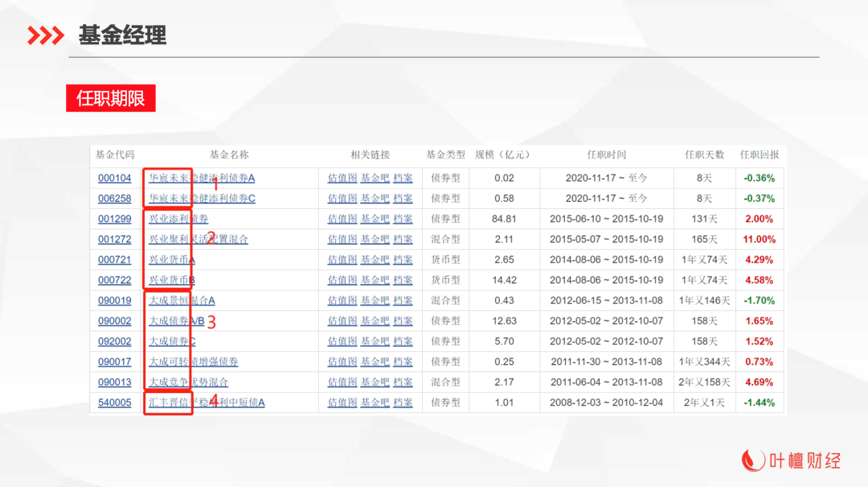Select the 2年又158天 tenure days cell
868x487 pixels.
(x=704, y=383)
